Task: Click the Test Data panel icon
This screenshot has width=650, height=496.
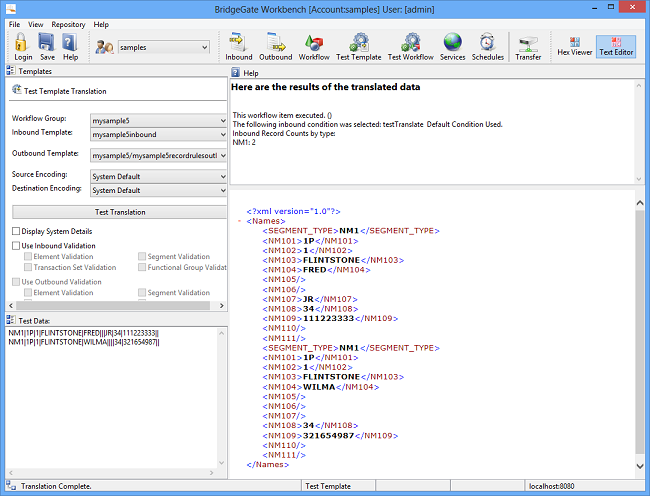Action: (x=10, y=320)
